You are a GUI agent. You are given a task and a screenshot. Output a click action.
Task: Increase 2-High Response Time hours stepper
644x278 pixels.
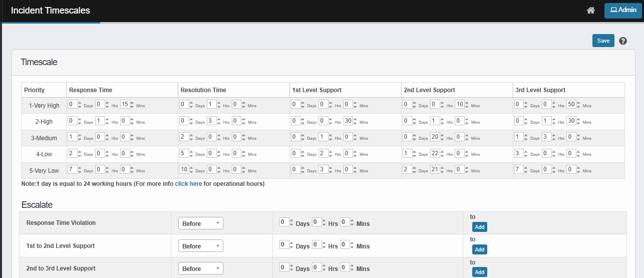pyautogui.click(x=106, y=119)
